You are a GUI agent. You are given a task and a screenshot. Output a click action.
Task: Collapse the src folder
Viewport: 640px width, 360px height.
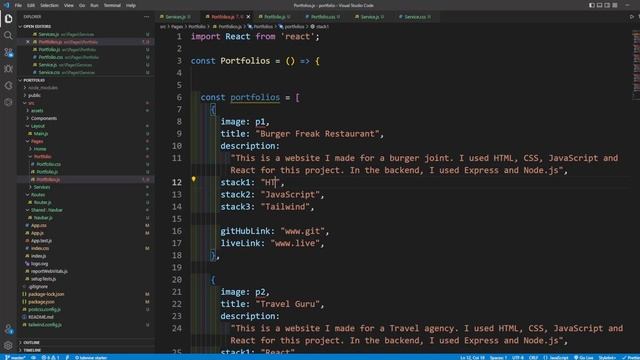[31, 103]
